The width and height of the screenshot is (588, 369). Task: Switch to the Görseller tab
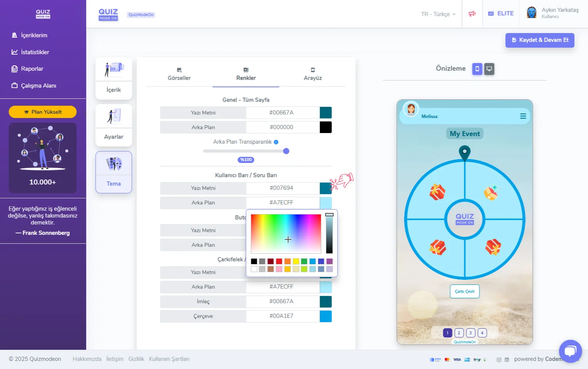[x=179, y=74]
